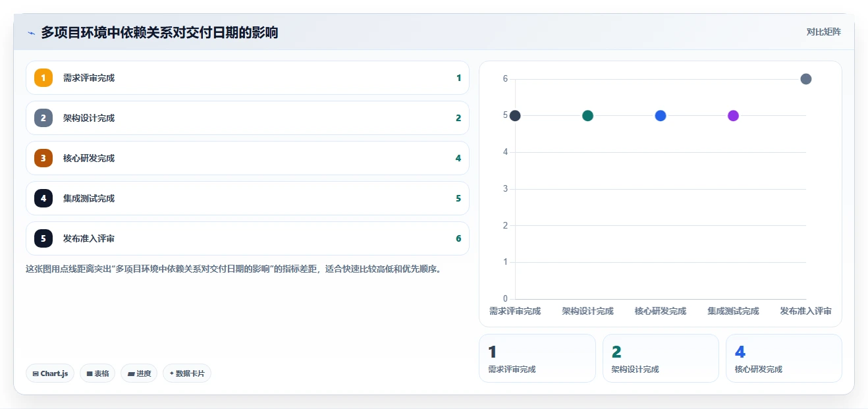This screenshot has height=409, width=868.
Task: Click the brown number 3 badge
Action: pyautogui.click(x=43, y=158)
